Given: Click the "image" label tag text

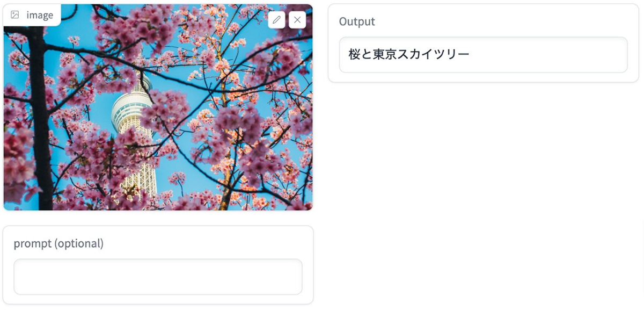Looking at the screenshot, I should (40, 15).
